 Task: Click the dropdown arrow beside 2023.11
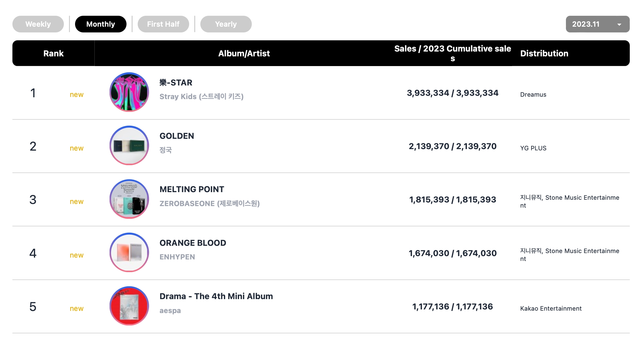pyautogui.click(x=619, y=25)
